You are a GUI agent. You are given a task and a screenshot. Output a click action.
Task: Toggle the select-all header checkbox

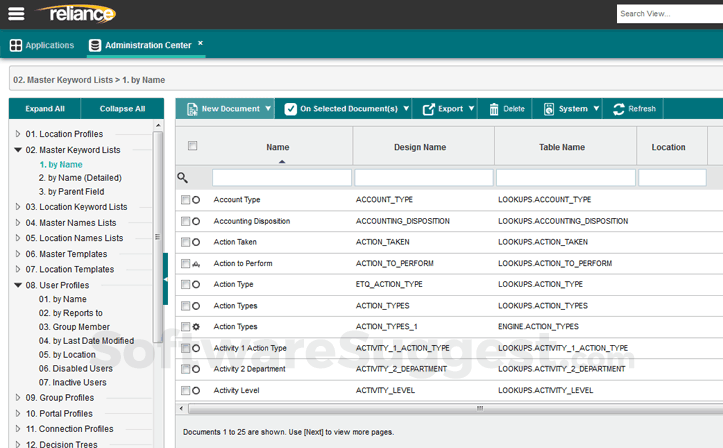[193, 146]
